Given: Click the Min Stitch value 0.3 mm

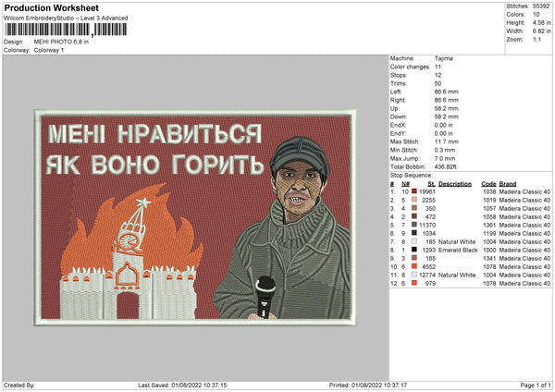Looking at the screenshot, I should tap(445, 150).
